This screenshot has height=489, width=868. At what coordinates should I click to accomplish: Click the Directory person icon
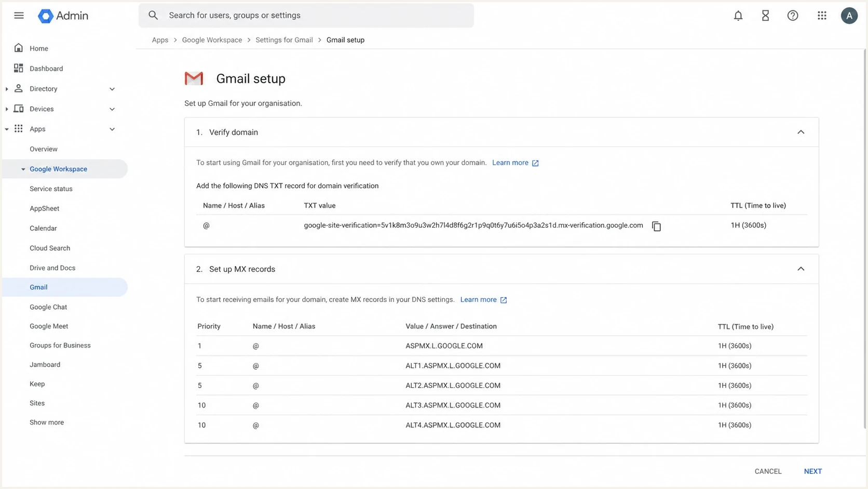19,88
